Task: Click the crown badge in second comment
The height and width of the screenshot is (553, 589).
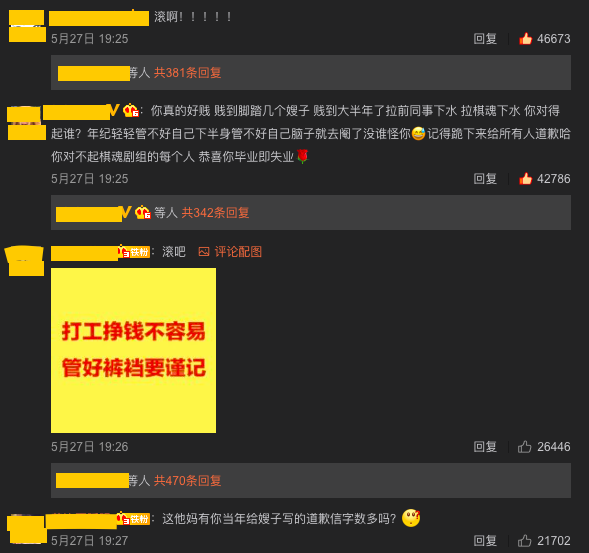Action: (131, 110)
